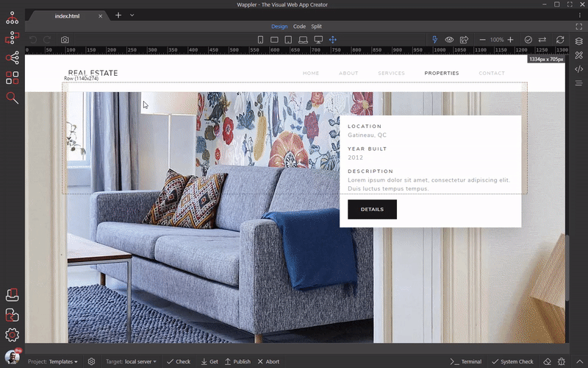Zoom out with minus button
Viewport: 588px width, 368px height.
point(483,40)
